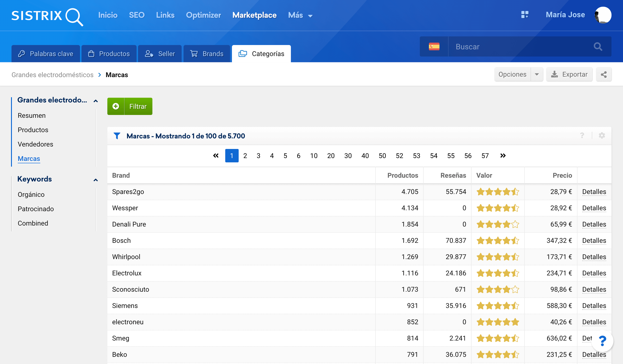
Task: Go to page 2 of results
Action: coord(245,156)
